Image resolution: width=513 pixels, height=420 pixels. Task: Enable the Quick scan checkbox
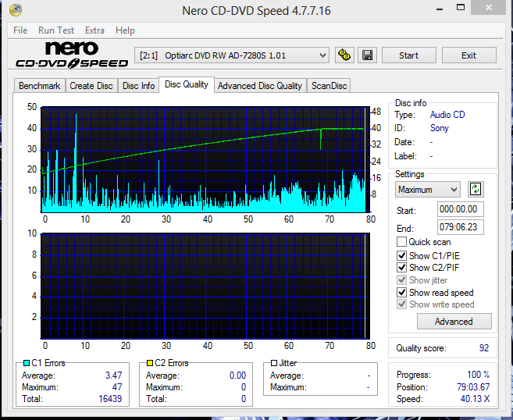tap(401, 242)
